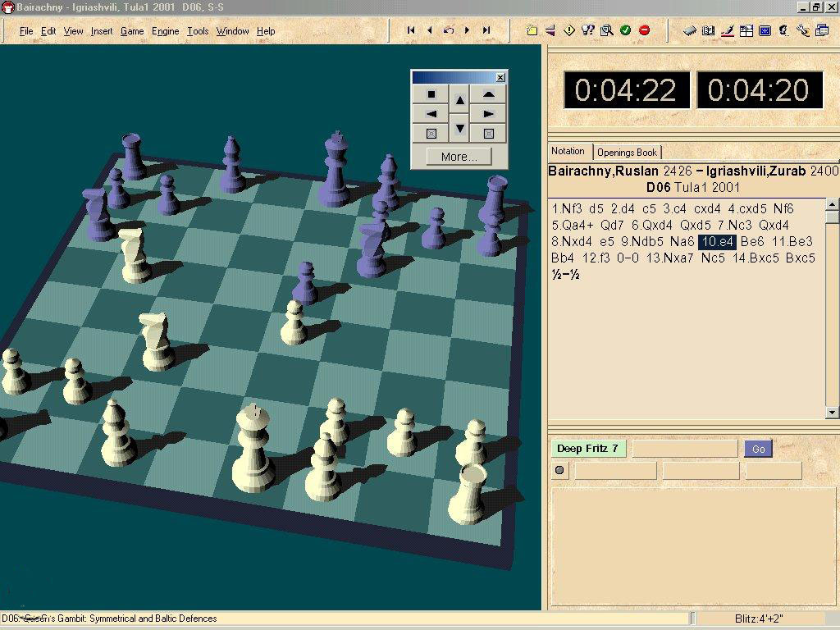Image resolution: width=840 pixels, height=630 pixels.
Task: Switch to the Openings Book tab
Action: [627, 152]
